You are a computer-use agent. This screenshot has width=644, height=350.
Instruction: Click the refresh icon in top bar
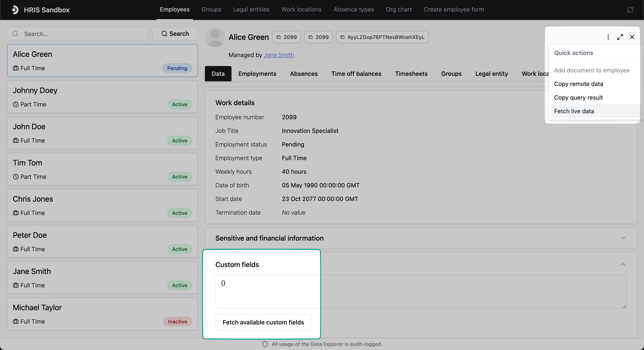(630, 10)
